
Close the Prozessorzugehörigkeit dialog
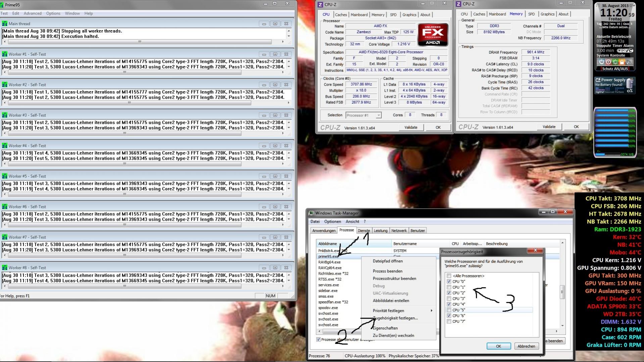coord(535,250)
